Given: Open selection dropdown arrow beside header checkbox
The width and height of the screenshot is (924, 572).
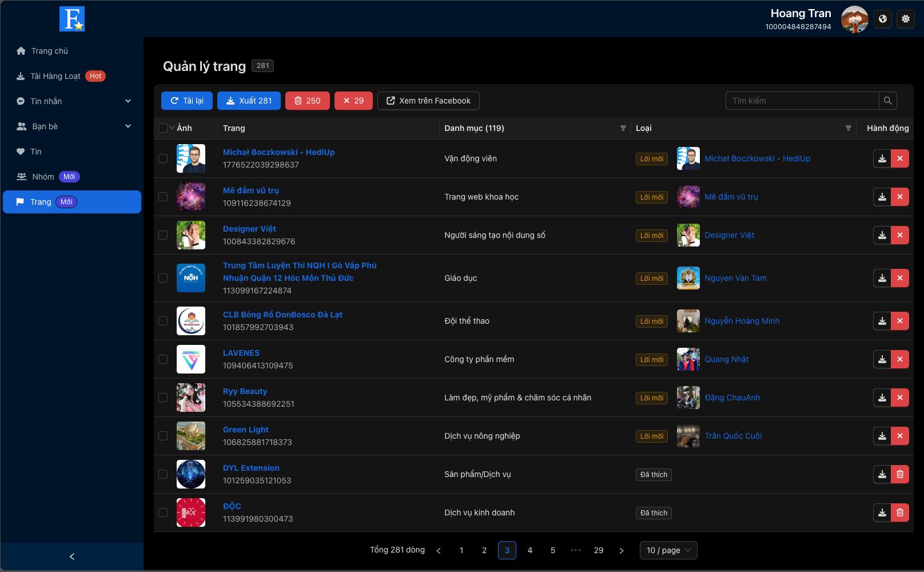Looking at the screenshot, I should click(172, 128).
